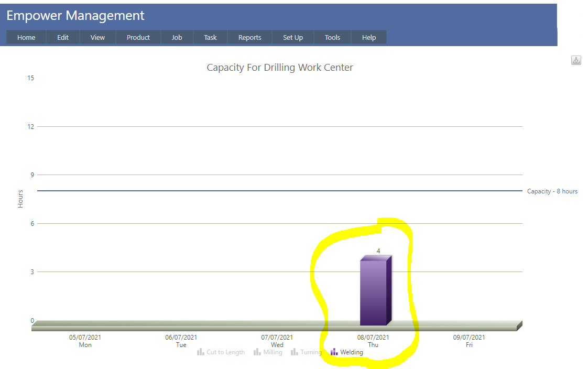588x369 pixels.
Task: Click the purple Welding legend icon
Action: tap(334, 352)
